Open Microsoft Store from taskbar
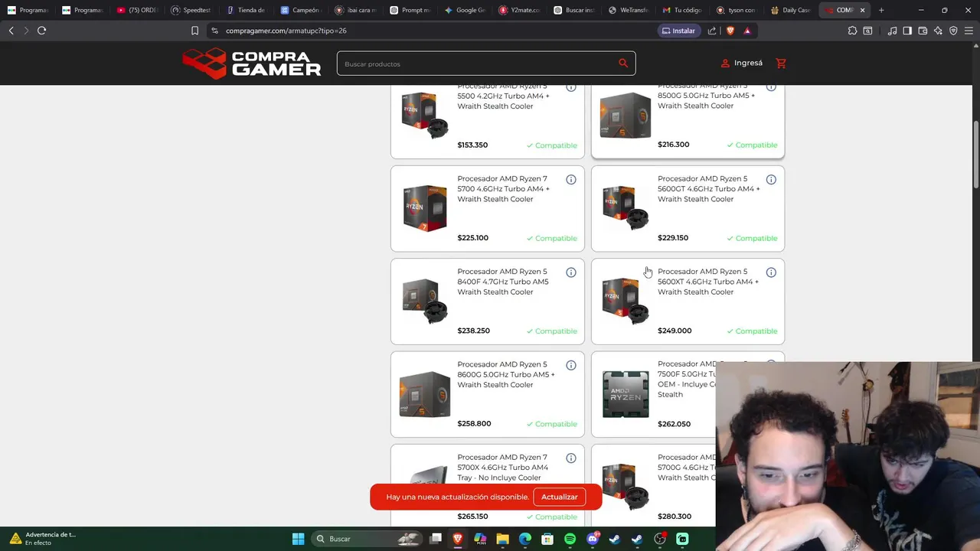 (x=547, y=539)
